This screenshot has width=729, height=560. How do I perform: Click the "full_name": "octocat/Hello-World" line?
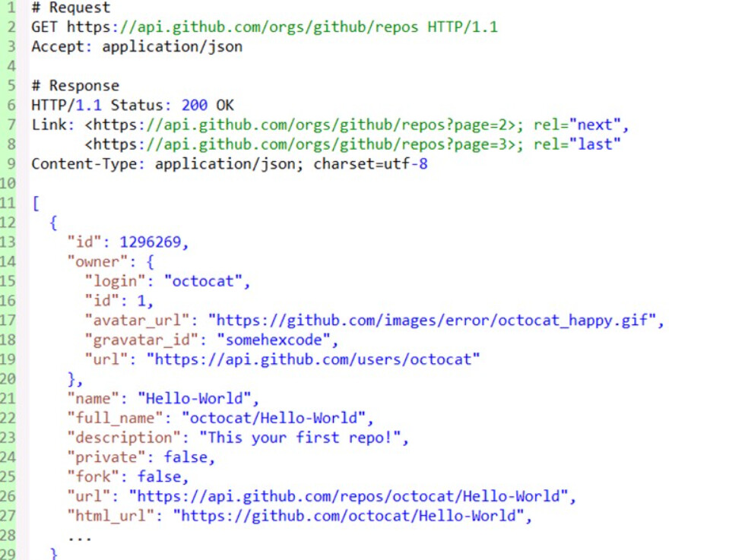click(220, 418)
